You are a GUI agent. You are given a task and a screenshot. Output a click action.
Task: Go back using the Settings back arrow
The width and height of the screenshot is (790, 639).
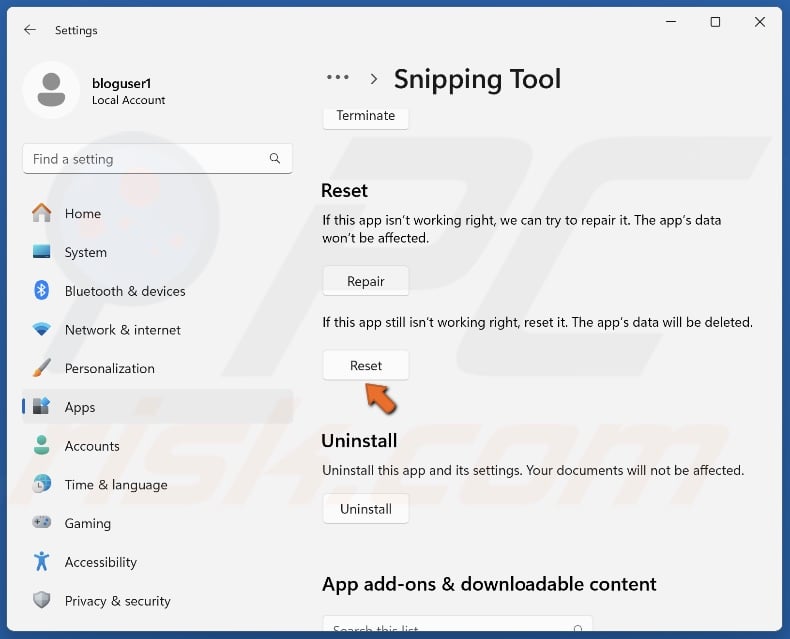pos(30,30)
